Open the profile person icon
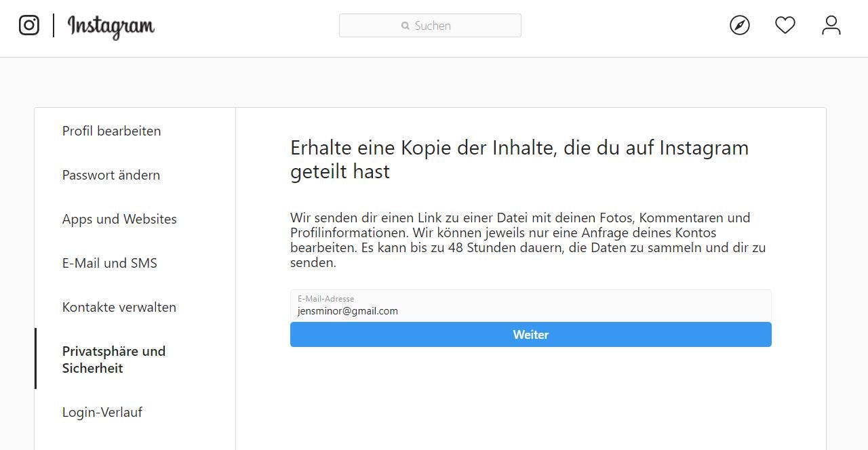This screenshot has height=450, width=868. coord(831,26)
